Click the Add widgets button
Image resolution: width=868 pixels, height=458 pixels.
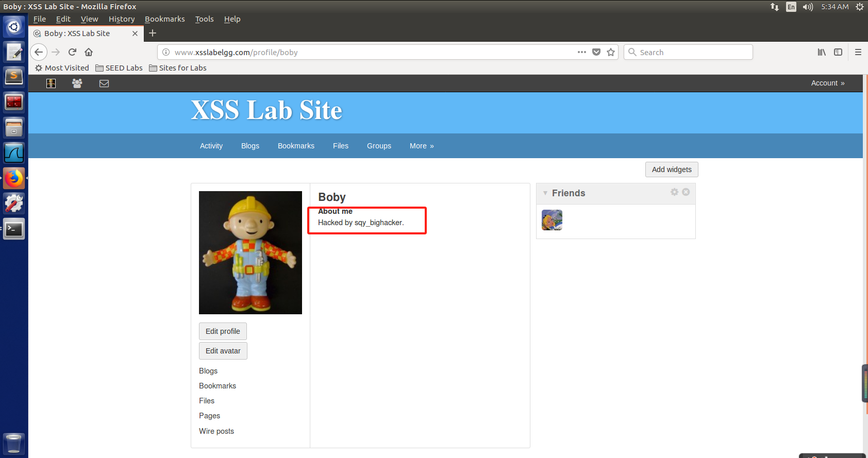point(672,169)
